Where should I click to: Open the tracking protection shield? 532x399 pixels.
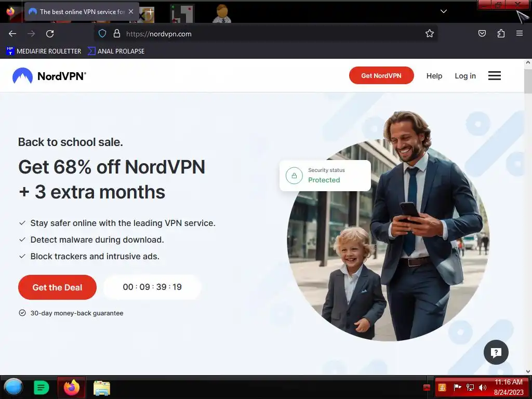(x=102, y=34)
